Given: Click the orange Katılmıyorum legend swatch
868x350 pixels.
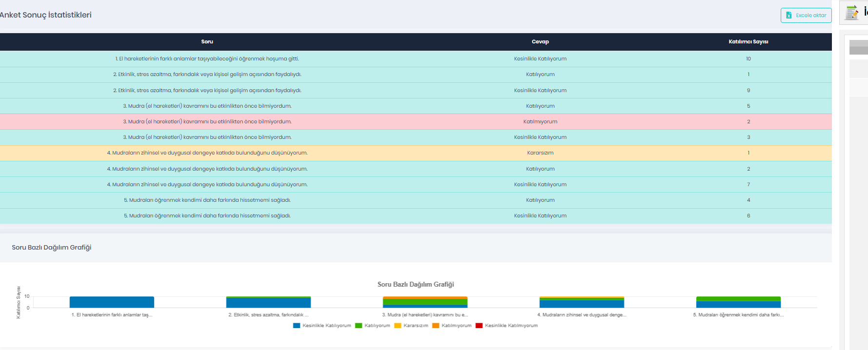Looking at the screenshot, I should [435, 326].
